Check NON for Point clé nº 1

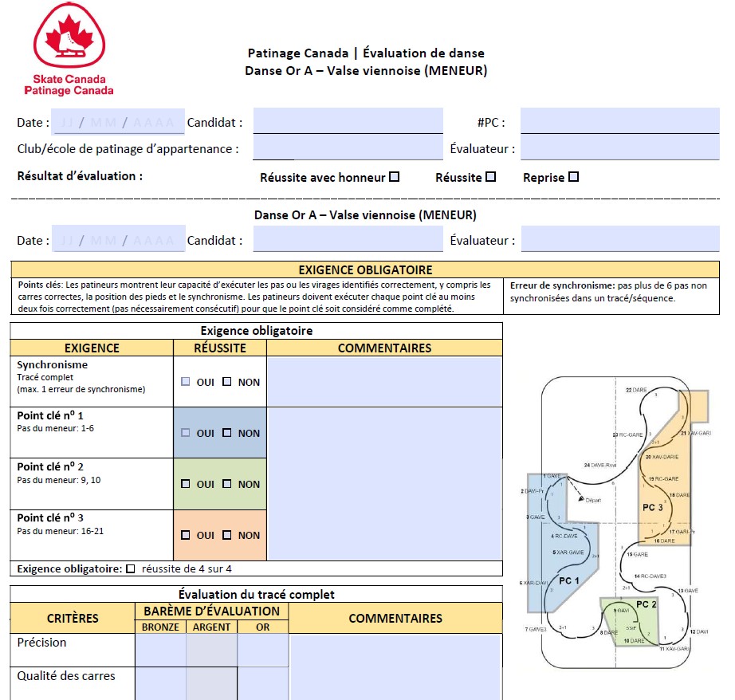(227, 433)
